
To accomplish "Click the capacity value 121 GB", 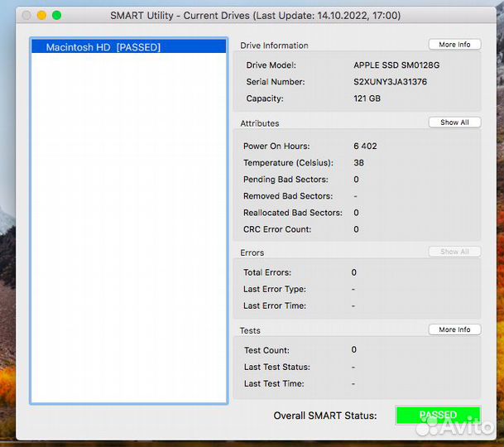I will point(367,99).
